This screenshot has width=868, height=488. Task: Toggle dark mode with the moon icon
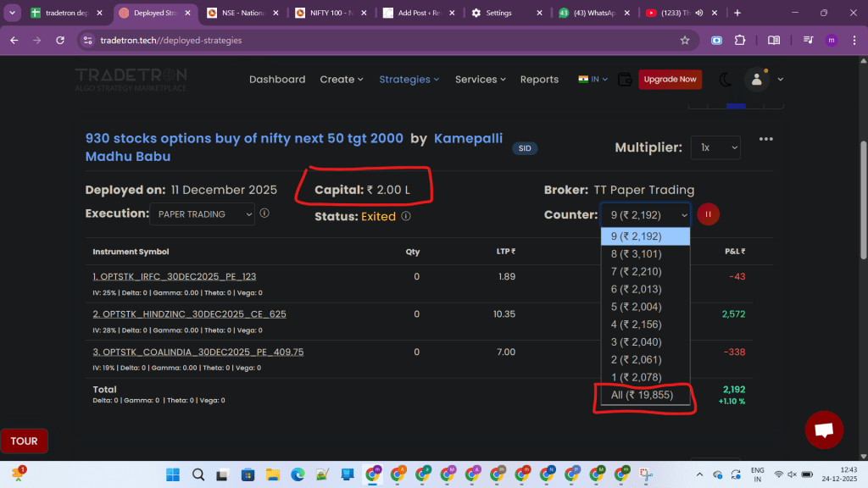click(x=726, y=80)
